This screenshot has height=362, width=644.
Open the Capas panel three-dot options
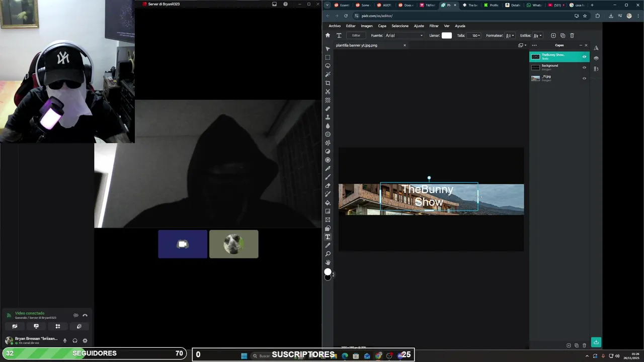click(534, 45)
